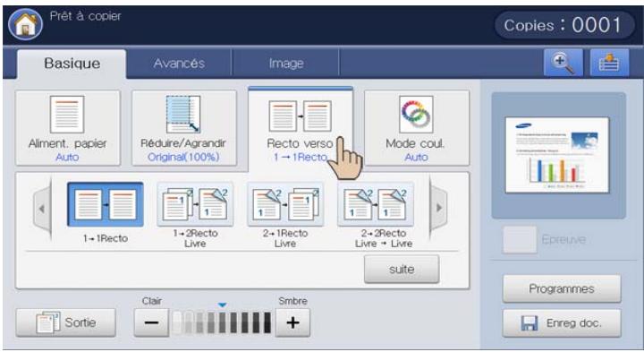644x352 pixels.
Task: Go to the home screen icon
Action: tap(25, 24)
